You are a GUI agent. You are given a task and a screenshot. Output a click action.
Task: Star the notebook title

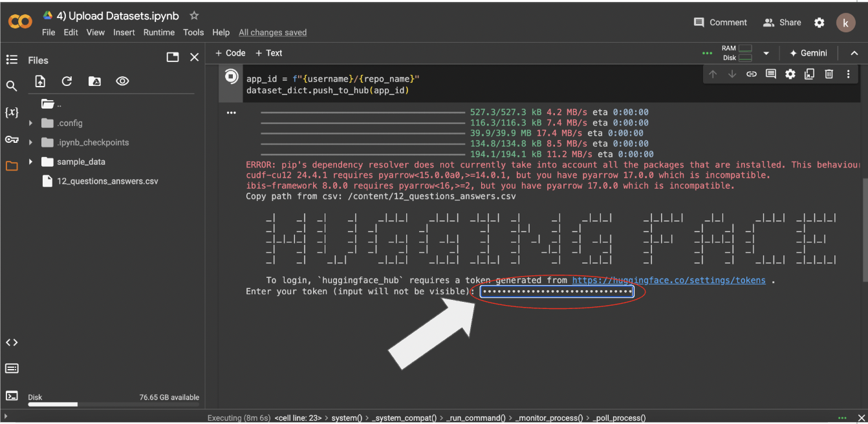195,16
